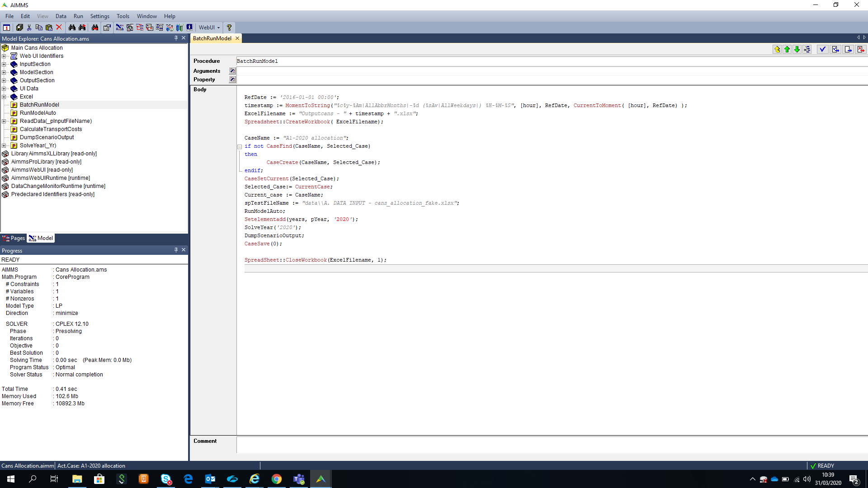Viewport: 868px width, 488px height.
Task: Click the yellow question mark Help icon
Action: pos(229,28)
